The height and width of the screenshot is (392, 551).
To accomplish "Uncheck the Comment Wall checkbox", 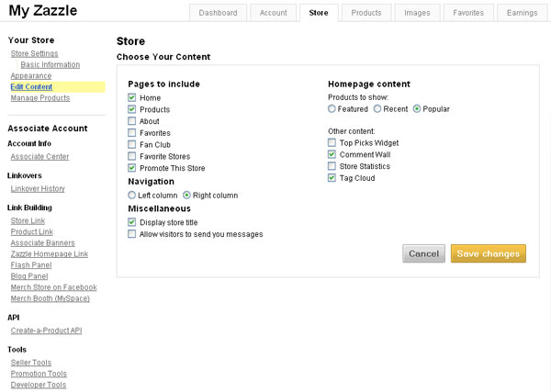I will pos(332,154).
